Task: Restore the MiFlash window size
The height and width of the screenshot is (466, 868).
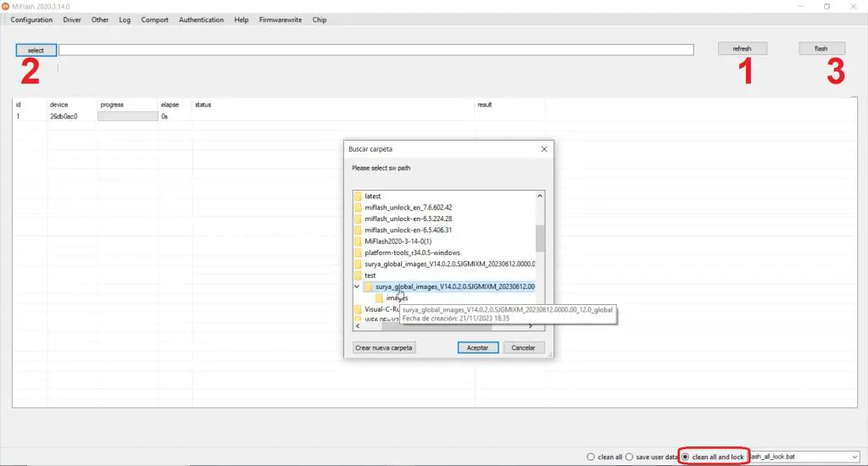Action: coord(826,6)
